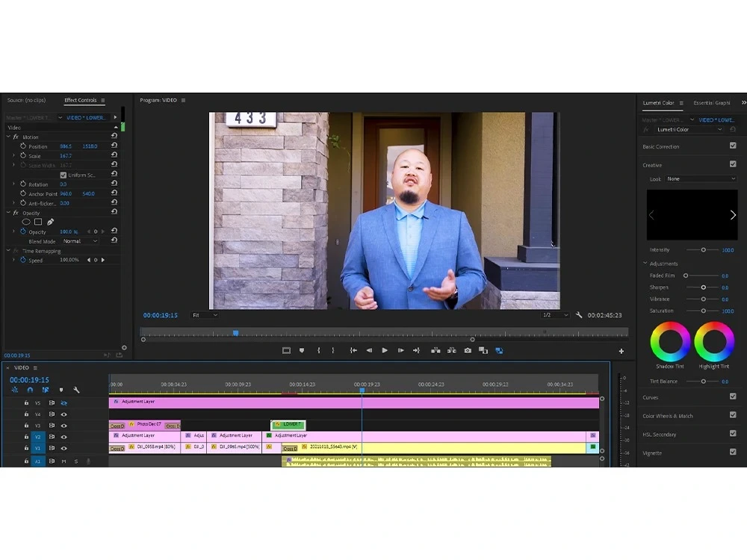Screen dimensions: 747x560
Task: Click the Comparison View icon
Action: tap(483, 350)
